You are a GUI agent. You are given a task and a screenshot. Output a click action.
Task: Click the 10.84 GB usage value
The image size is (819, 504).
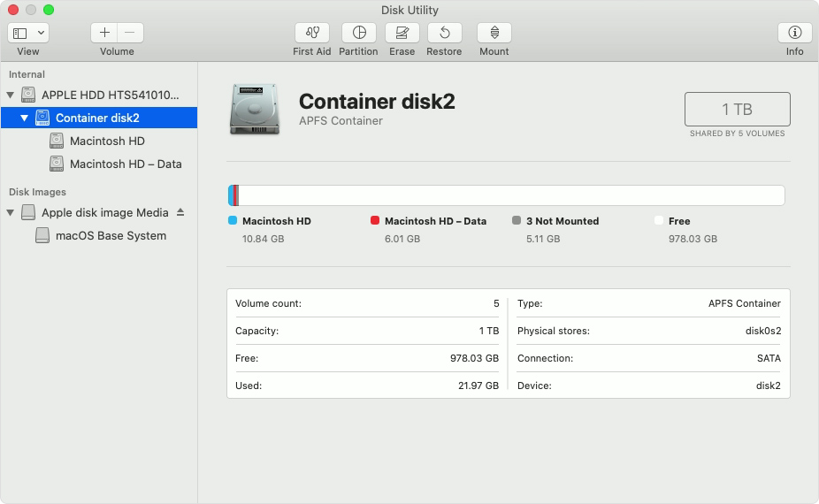(264, 239)
